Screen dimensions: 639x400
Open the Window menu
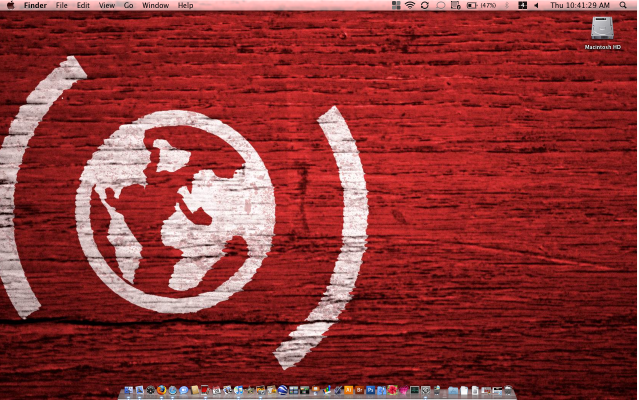tap(155, 5)
